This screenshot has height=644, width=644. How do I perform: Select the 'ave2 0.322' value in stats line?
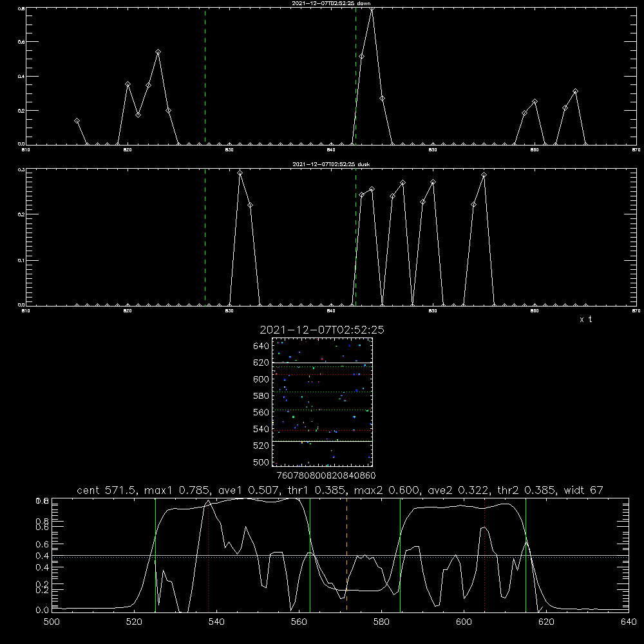pos(459,490)
